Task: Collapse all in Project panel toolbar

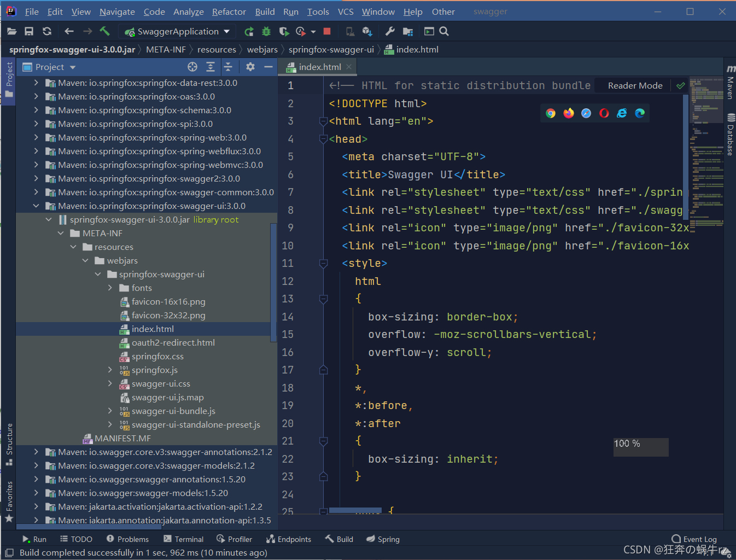Action: coord(228,67)
